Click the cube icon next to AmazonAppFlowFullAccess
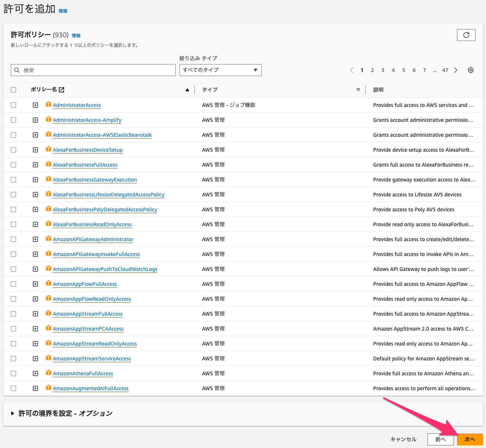The width and height of the screenshot is (486, 448). tap(48, 284)
